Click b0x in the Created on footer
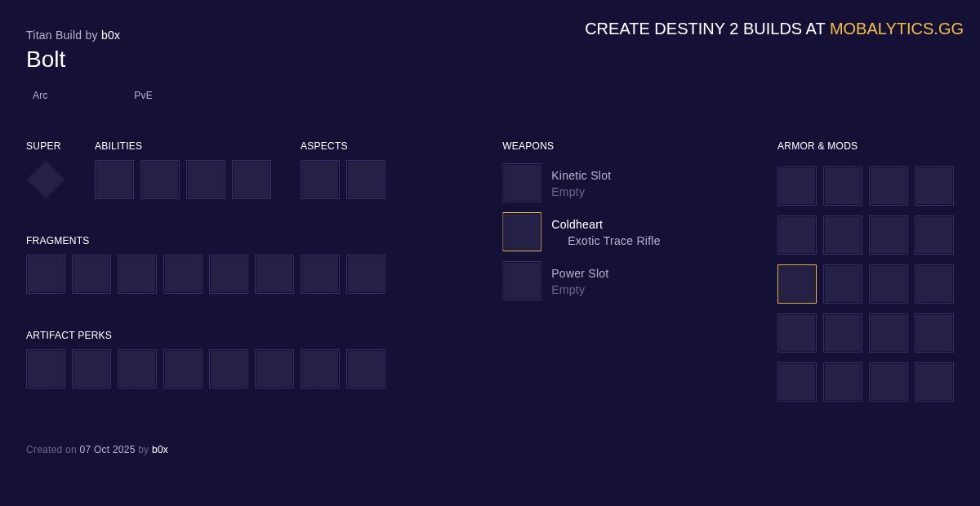Viewport: 980px width, 506px height. coord(160,450)
